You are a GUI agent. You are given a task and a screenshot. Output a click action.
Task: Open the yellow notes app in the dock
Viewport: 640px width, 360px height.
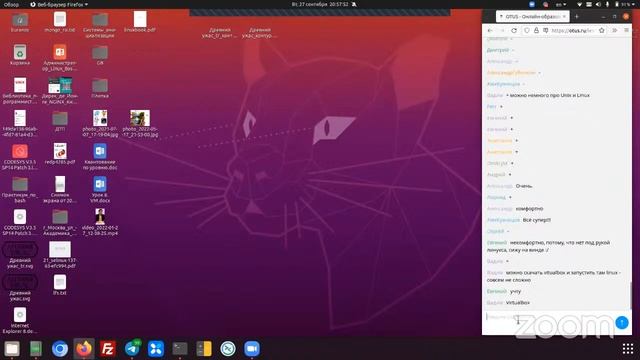(x=204, y=349)
